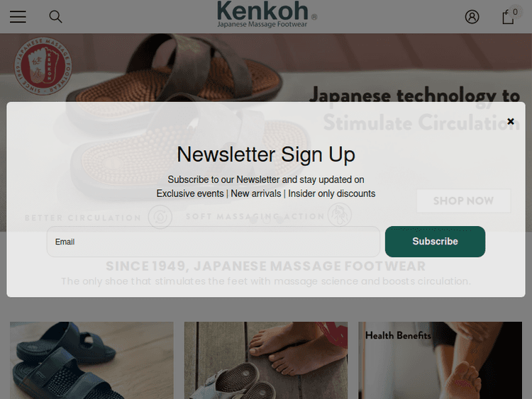The image size is (532, 399).
Task: Click the red Japanese Massage Footwear seal
Action: pyautogui.click(x=43, y=66)
